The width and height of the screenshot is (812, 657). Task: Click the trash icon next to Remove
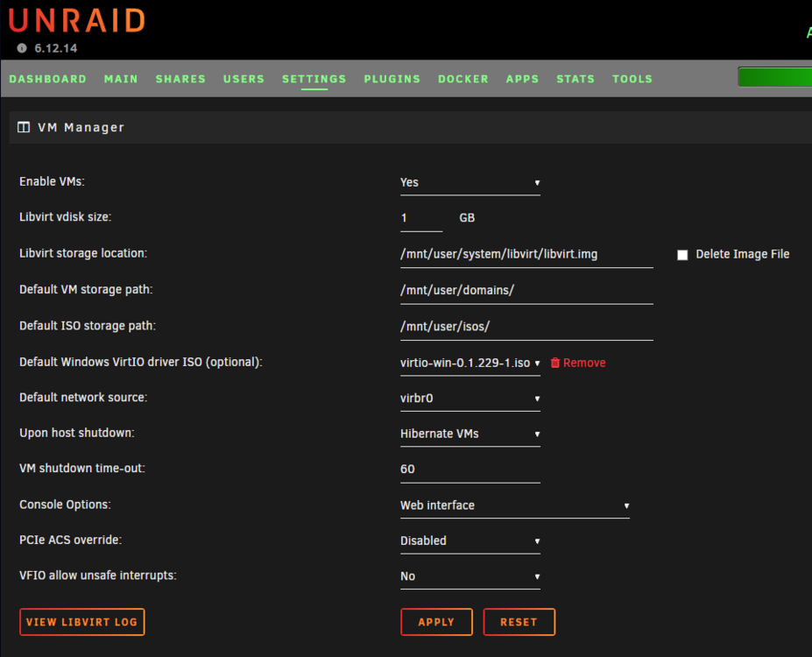[x=555, y=363]
